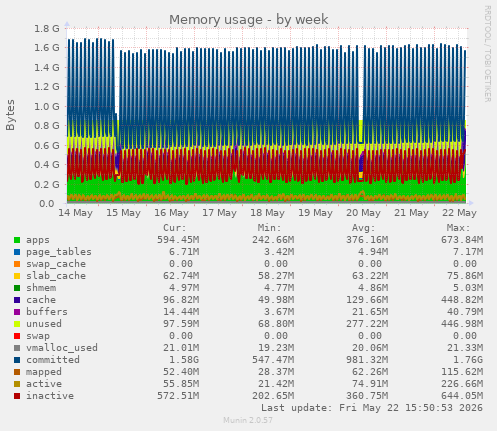Click the olive active legend swatch
Screen dimensions: 497x431
[x=17, y=384]
